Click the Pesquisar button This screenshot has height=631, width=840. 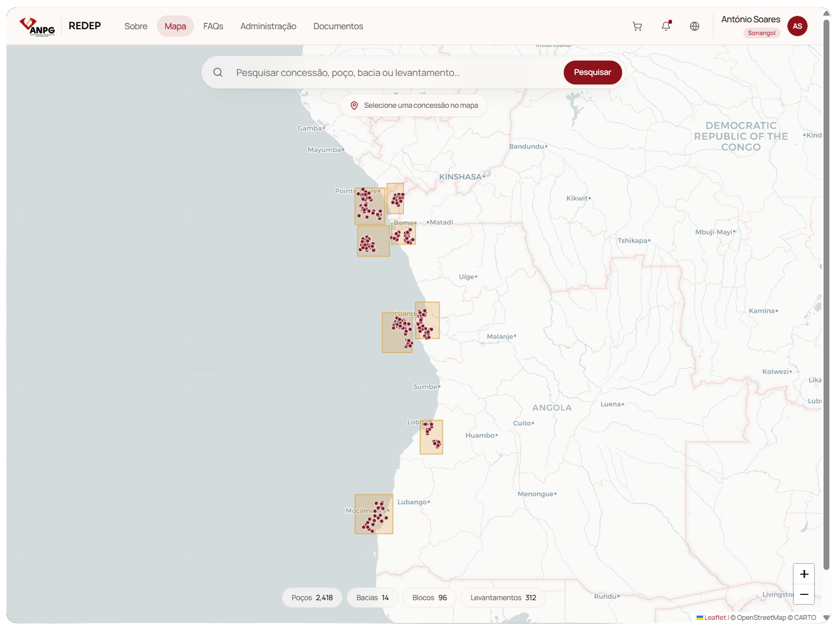pyautogui.click(x=592, y=72)
